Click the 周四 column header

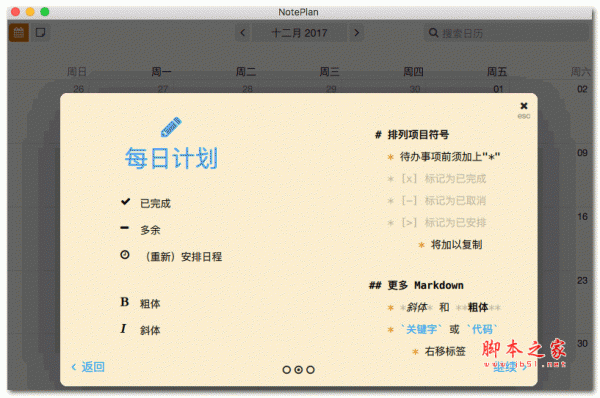[413, 72]
